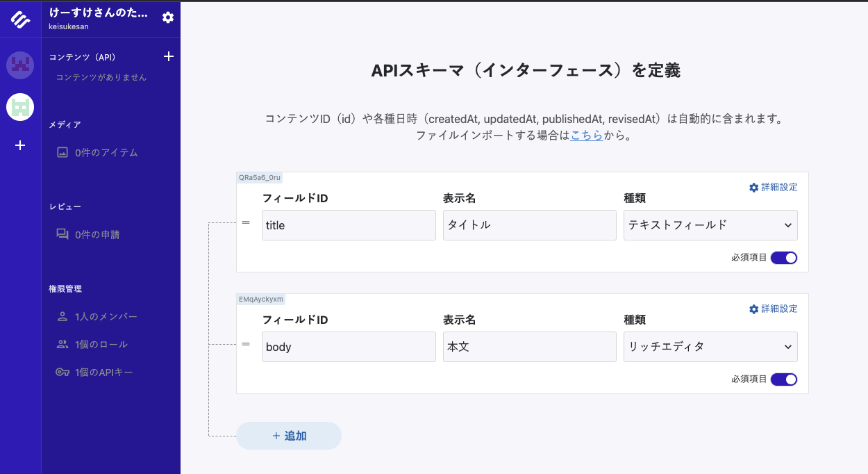This screenshot has height=474, width=868.
Task: Click drag handle icon for title field
Action: pos(245,222)
